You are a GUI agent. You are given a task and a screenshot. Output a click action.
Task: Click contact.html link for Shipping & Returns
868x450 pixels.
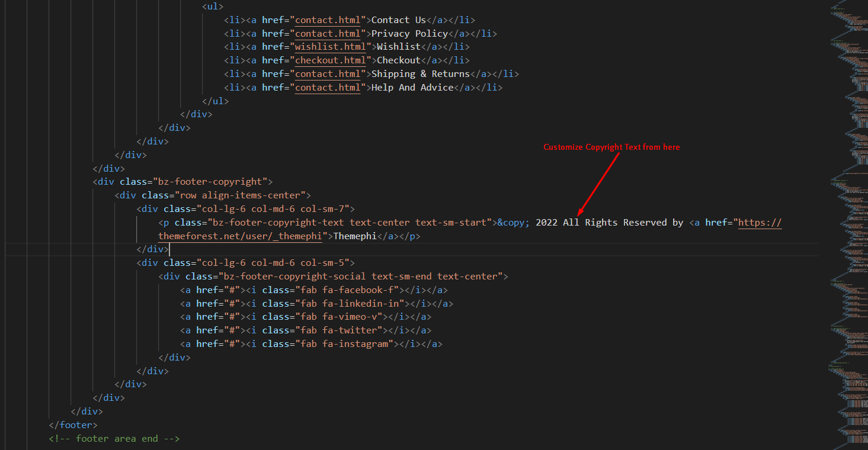[328, 74]
